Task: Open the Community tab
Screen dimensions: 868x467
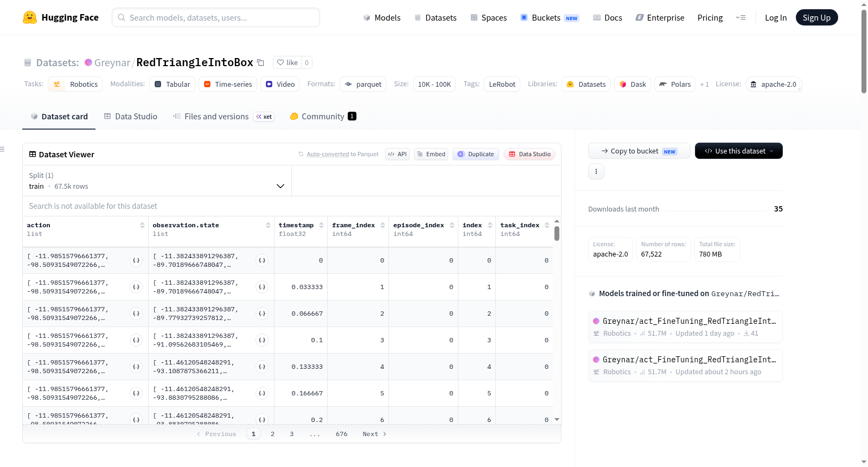Action: click(x=323, y=116)
